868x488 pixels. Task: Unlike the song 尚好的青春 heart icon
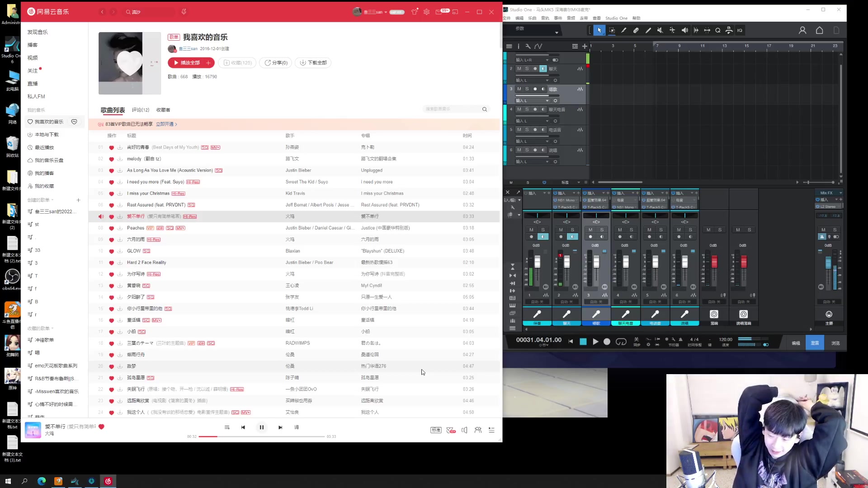pyautogui.click(x=111, y=148)
